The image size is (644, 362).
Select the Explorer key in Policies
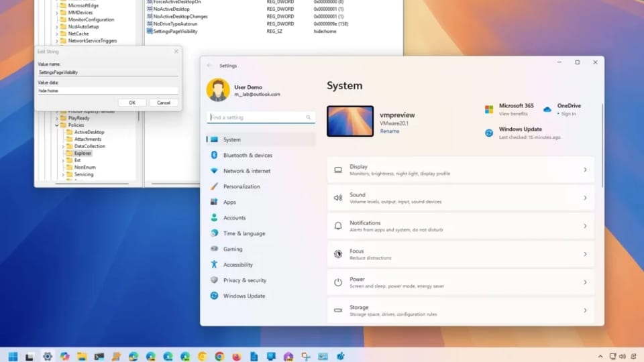tap(83, 153)
